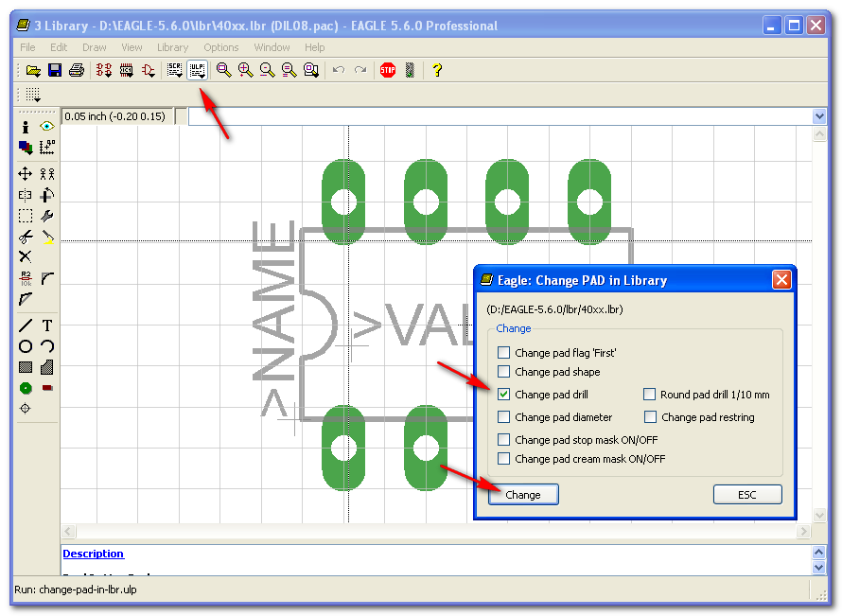This screenshot has height=616, width=842.
Task: Check 'Change pad diameter' option
Action: (x=503, y=416)
